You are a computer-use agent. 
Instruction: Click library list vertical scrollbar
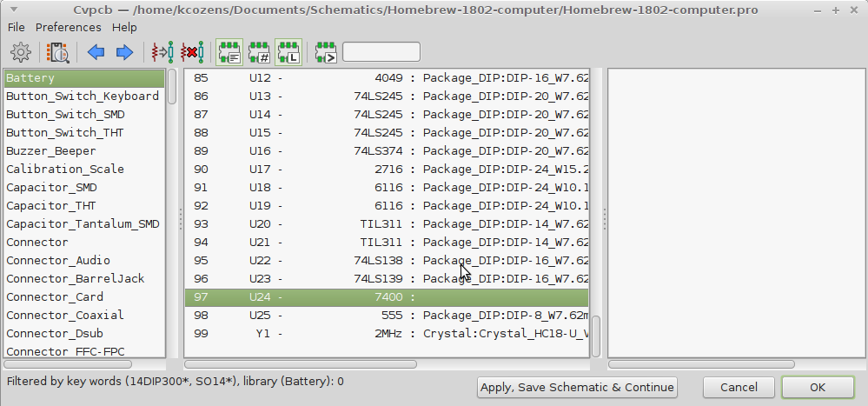coord(172,86)
